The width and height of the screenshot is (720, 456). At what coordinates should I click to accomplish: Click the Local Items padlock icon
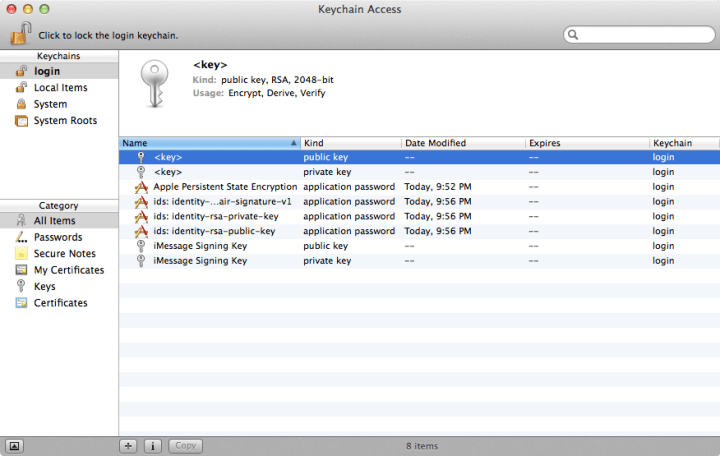pos(21,87)
